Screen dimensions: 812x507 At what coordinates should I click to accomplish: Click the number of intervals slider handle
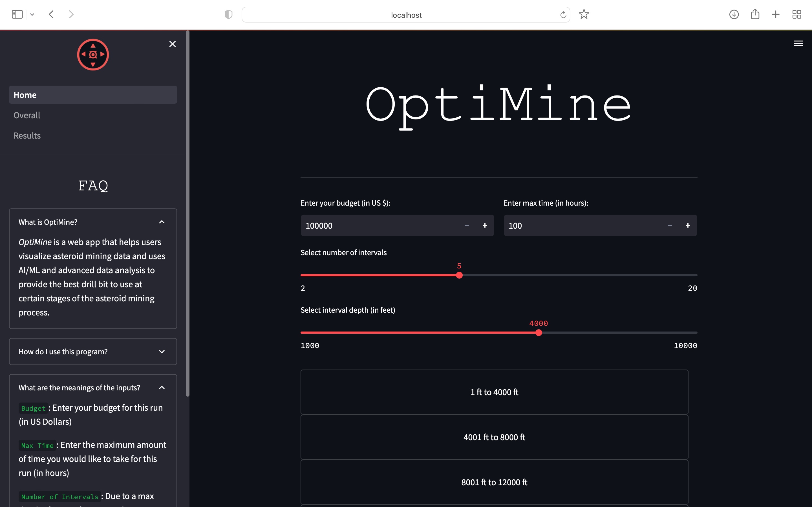tap(459, 275)
